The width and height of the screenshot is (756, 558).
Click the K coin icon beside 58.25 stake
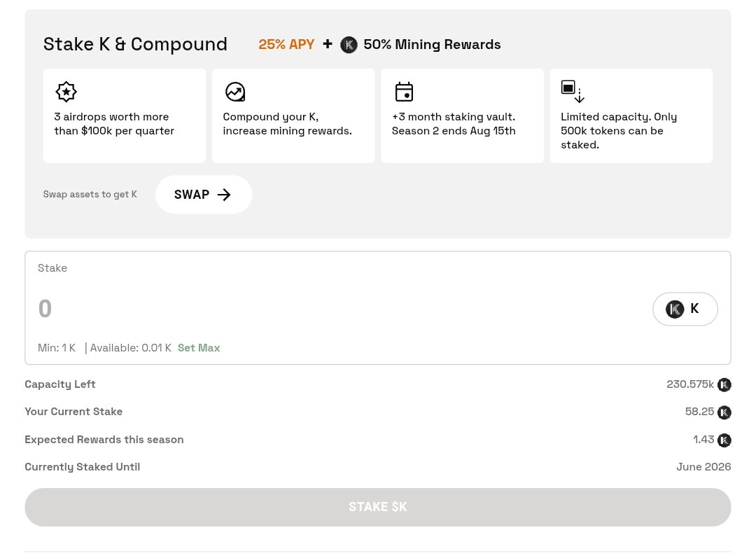coord(724,412)
